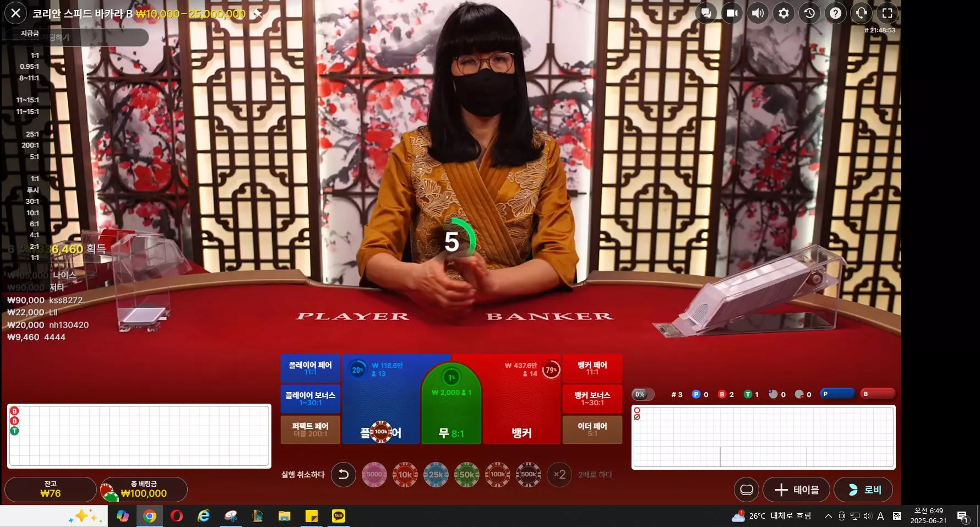Select the 5000 pink chip

pos(374,474)
